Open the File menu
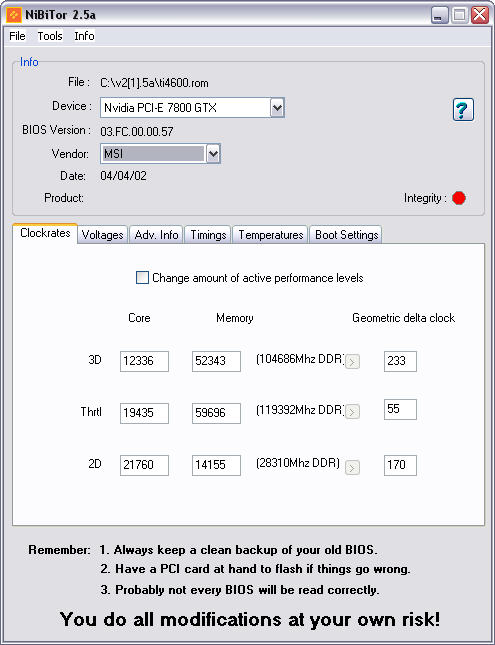This screenshot has height=645, width=495. coord(17,36)
